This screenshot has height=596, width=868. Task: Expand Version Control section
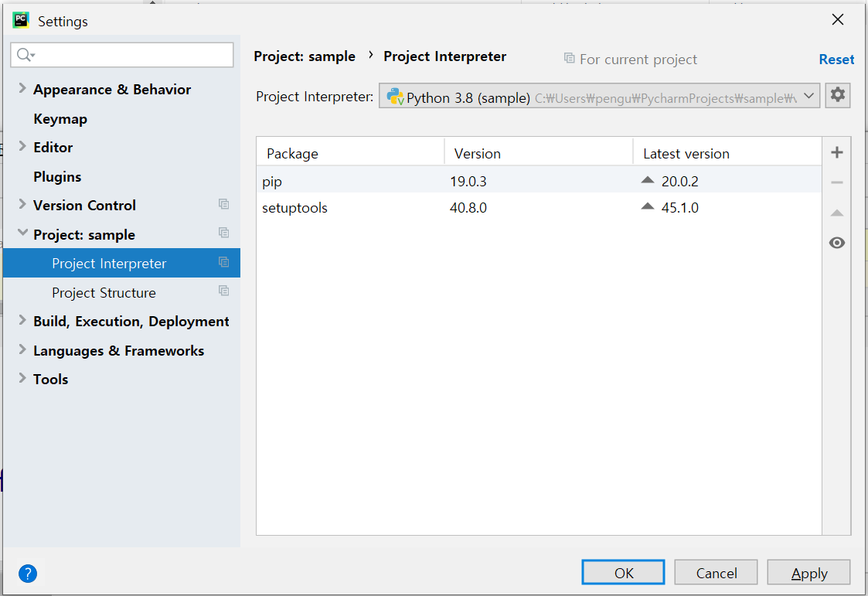pyautogui.click(x=22, y=204)
